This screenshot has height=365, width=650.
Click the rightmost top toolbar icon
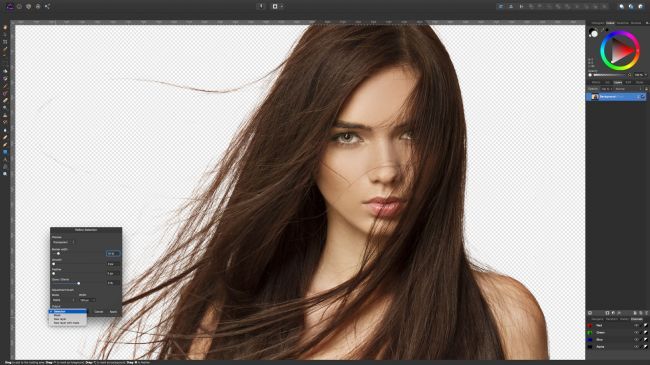click(640, 7)
